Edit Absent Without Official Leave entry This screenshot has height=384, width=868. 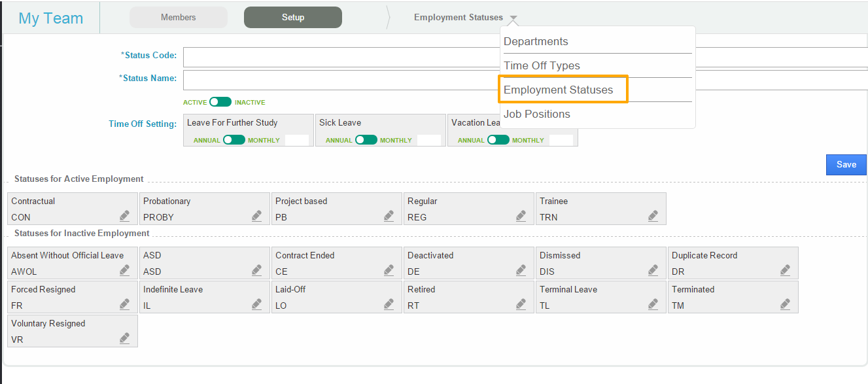124,270
